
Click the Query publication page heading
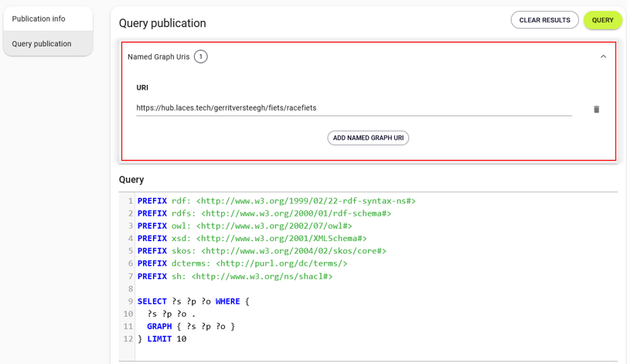[162, 23]
